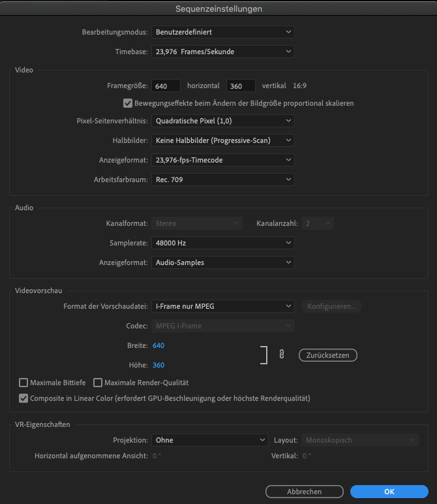Open the Timebase frames dropdown
This screenshot has width=437, height=504.
222,52
